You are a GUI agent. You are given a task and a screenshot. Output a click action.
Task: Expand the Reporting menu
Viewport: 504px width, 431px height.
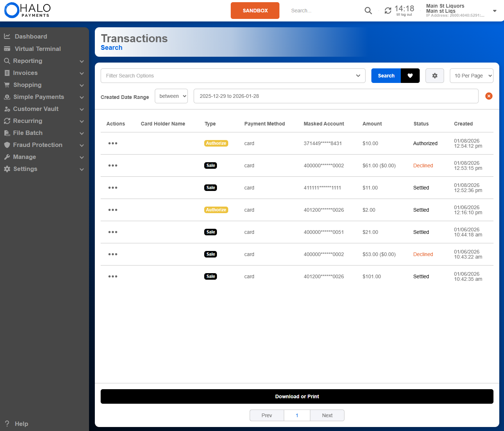[x=27, y=61]
